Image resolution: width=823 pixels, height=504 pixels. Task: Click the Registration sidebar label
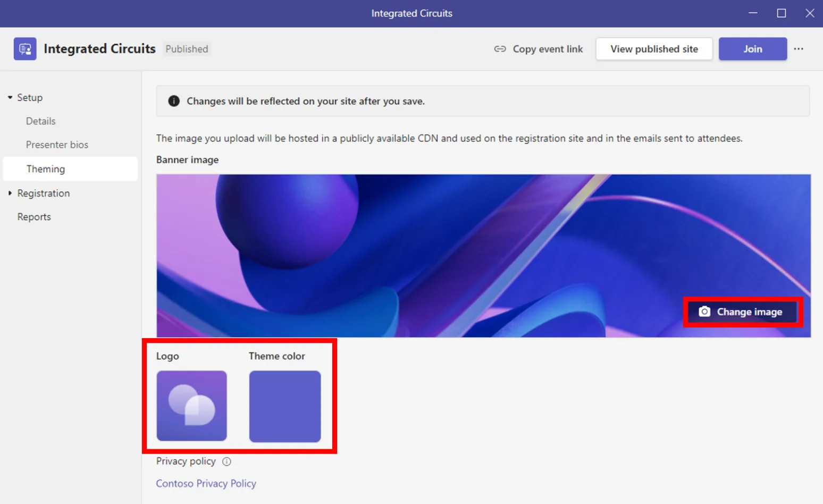pyautogui.click(x=44, y=193)
